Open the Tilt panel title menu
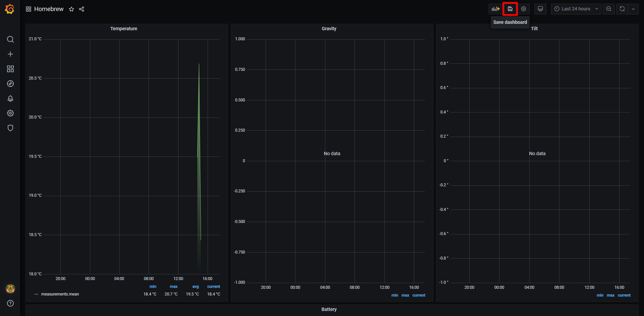644x316 pixels. (x=535, y=29)
